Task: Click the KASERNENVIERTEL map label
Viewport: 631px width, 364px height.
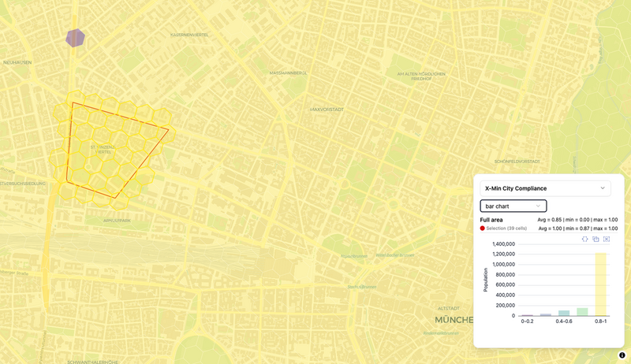Action: pos(189,35)
